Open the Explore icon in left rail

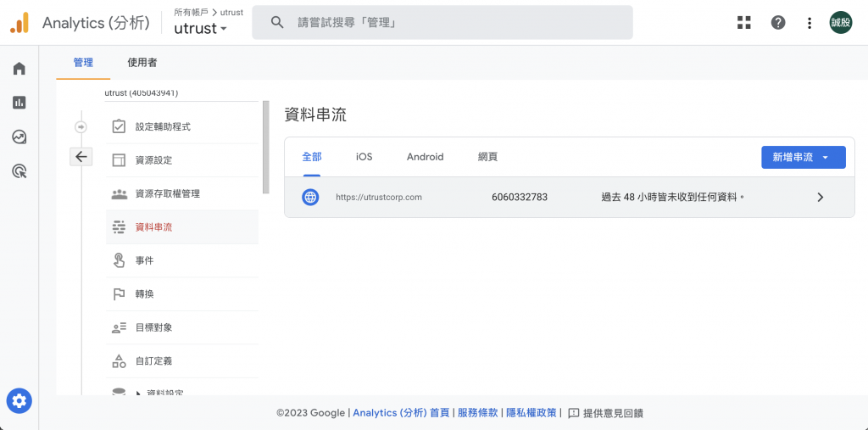19,137
